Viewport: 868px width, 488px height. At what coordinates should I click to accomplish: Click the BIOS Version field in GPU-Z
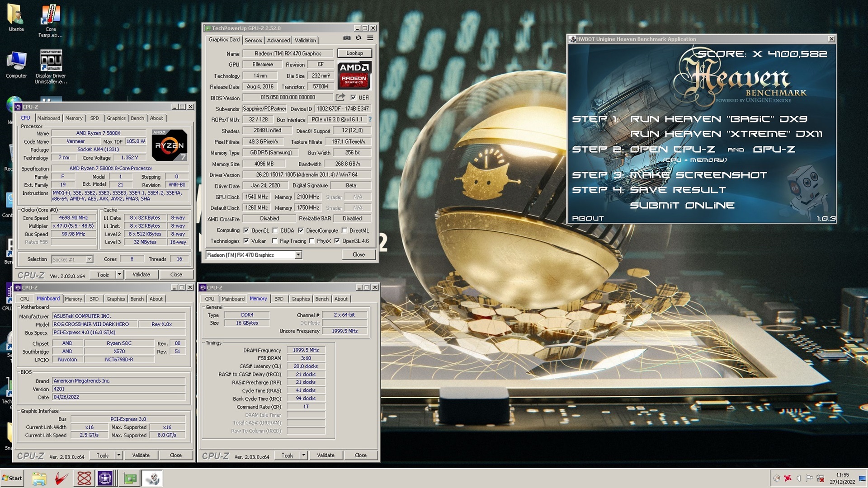[288, 98]
